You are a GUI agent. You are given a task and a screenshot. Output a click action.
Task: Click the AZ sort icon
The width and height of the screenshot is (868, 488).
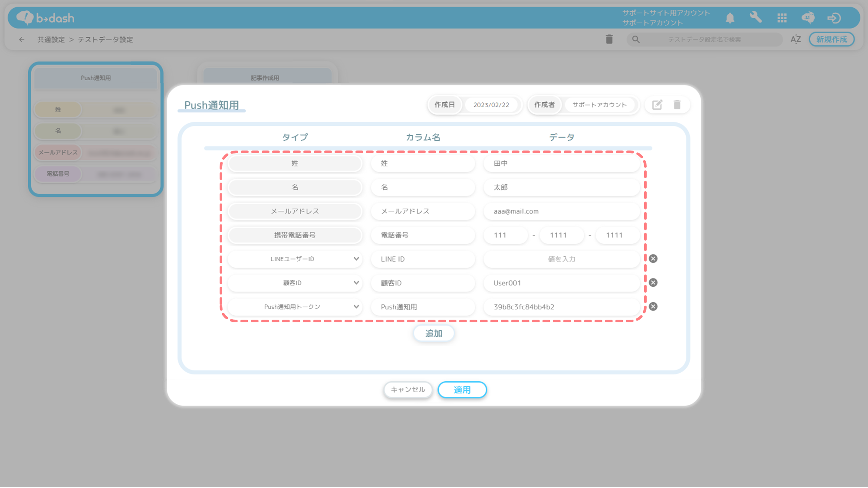click(x=796, y=39)
